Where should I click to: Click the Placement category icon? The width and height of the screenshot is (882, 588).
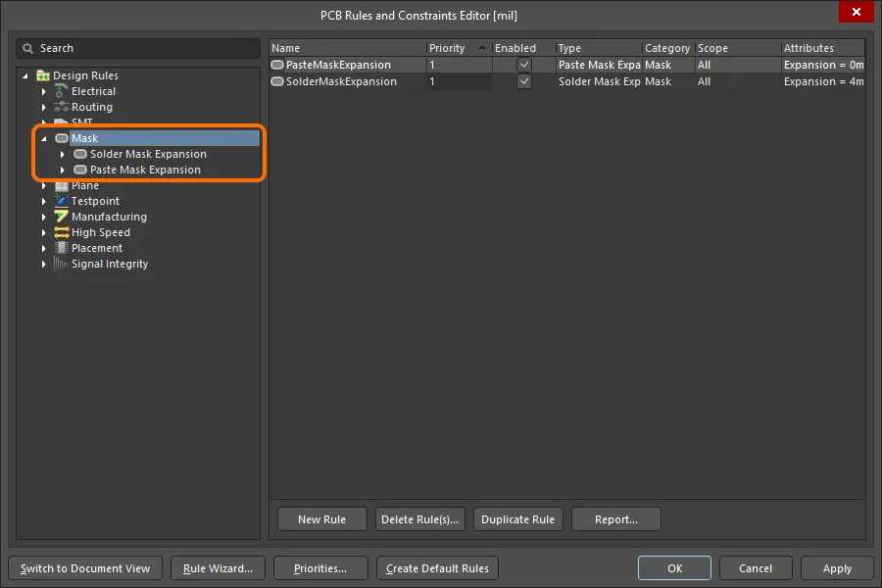click(61, 248)
